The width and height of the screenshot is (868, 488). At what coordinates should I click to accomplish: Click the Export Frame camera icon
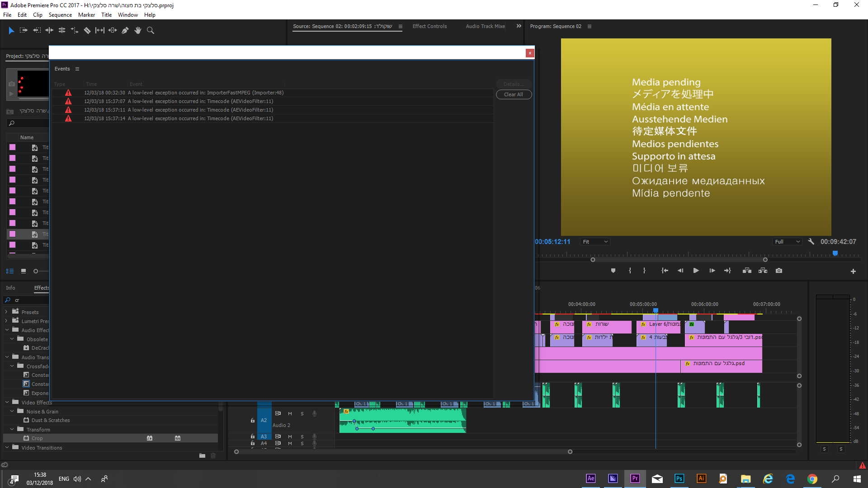(779, 271)
